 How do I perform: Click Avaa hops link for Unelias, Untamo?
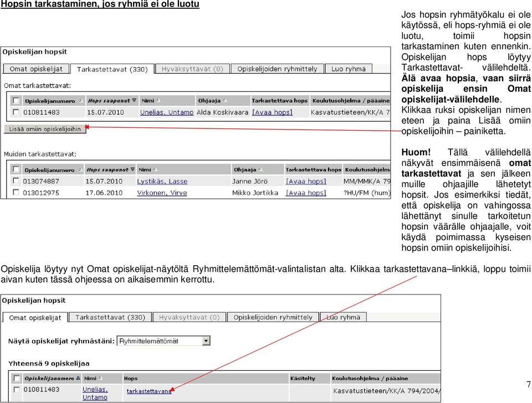point(272,112)
